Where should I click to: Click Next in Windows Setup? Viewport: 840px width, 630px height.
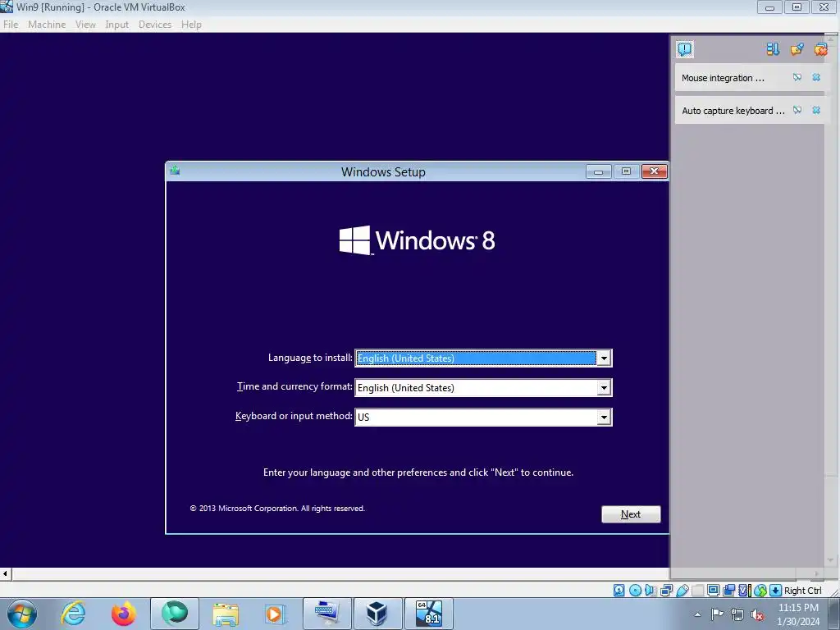click(631, 514)
